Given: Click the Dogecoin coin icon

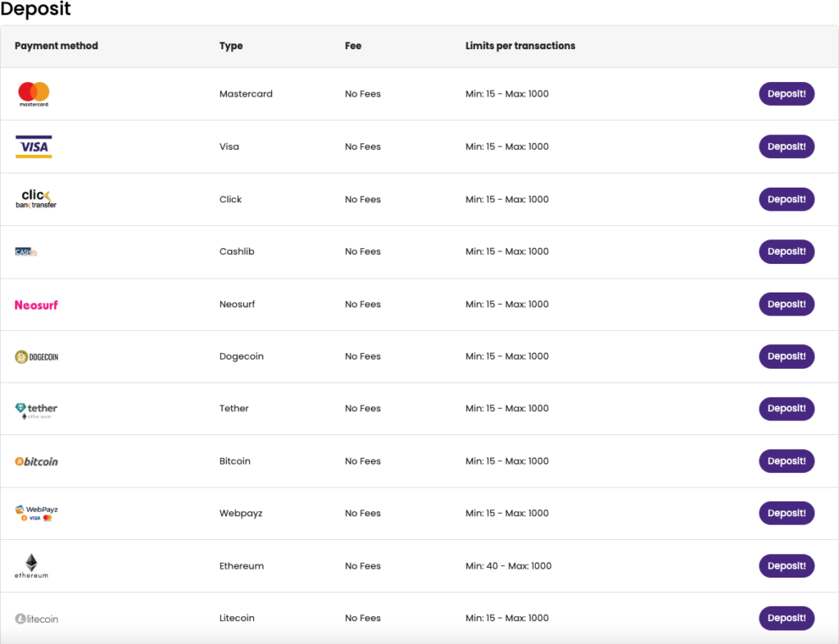Looking at the screenshot, I should pos(36,356).
